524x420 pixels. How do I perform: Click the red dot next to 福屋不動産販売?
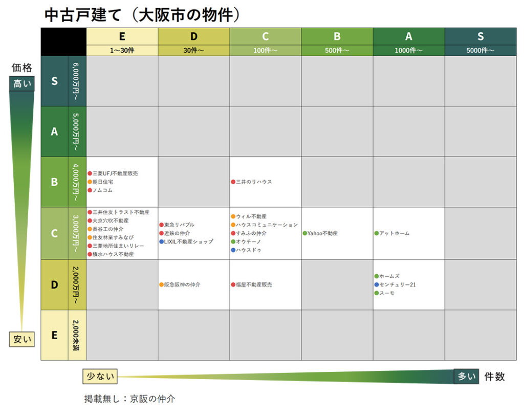click(233, 284)
